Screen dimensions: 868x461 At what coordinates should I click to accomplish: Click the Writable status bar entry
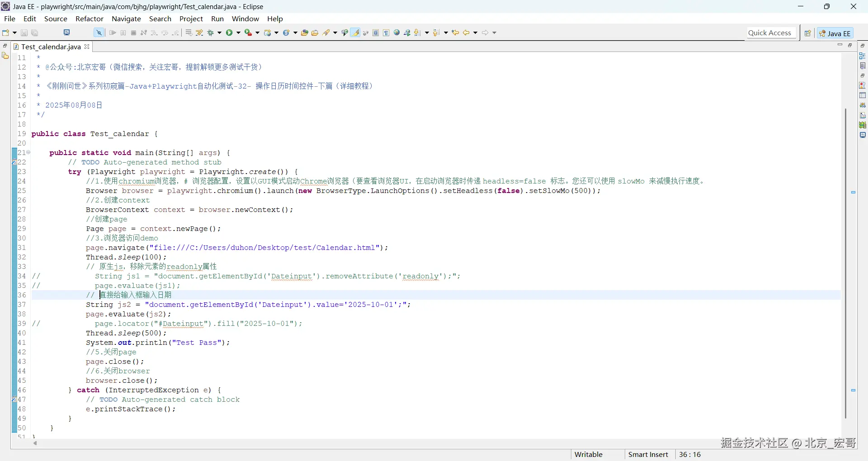(588, 455)
